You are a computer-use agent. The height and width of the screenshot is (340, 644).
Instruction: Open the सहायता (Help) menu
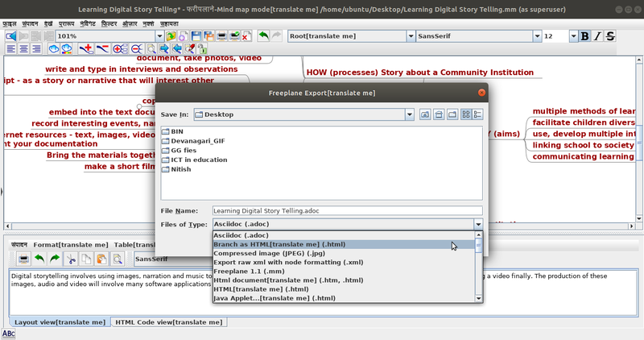click(169, 24)
